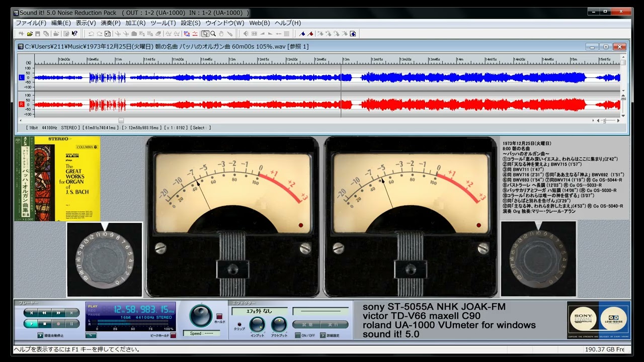This screenshot has height=362, width=644.
Task: Toggle the red ホールド hold button
Action: 219,316
